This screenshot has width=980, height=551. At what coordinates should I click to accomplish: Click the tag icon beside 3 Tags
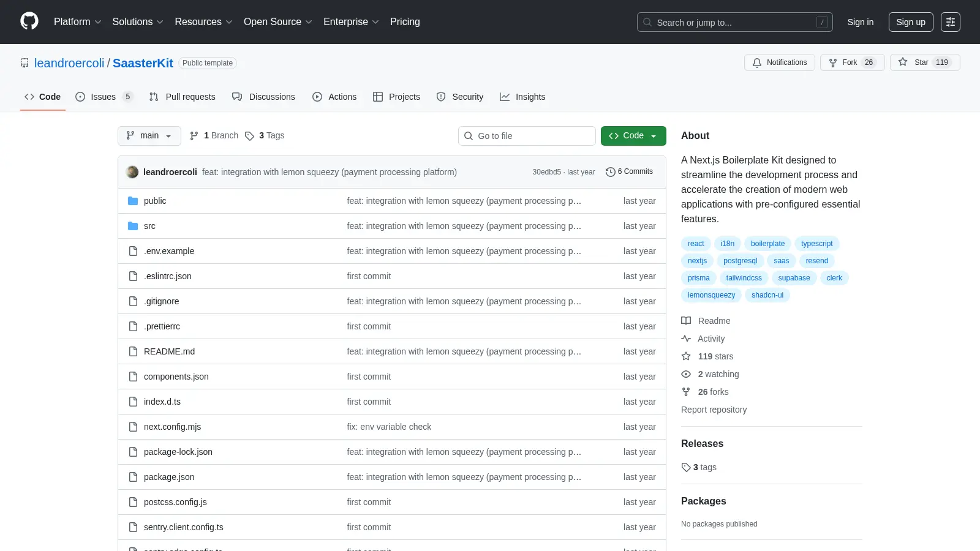(x=249, y=136)
